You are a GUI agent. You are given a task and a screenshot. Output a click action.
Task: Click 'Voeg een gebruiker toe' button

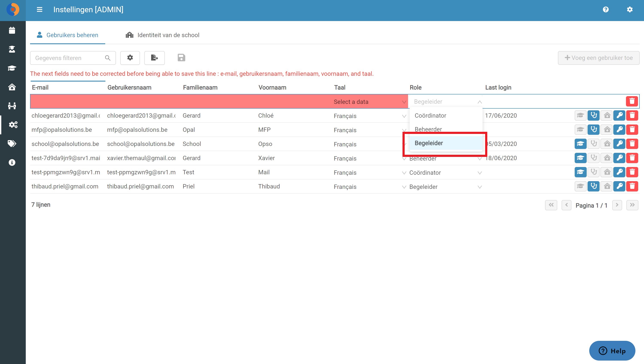click(598, 58)
